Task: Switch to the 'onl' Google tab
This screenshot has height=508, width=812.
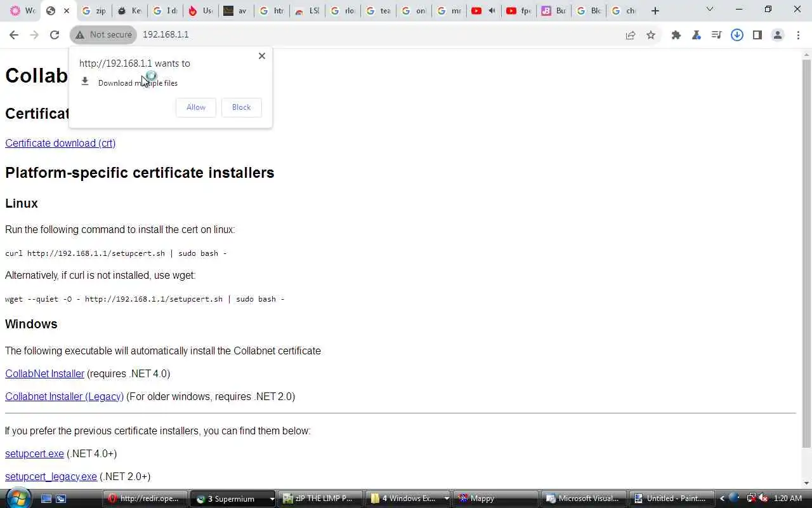Action: [x=414, y=11]
